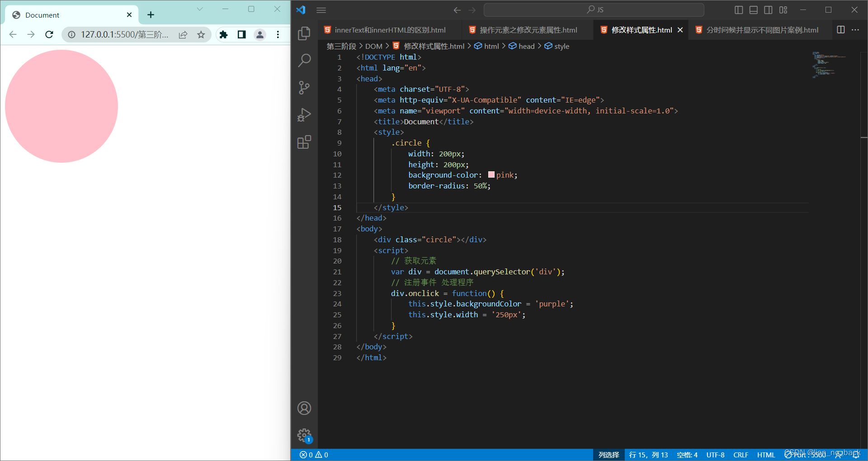
Task: Open the head breadcrumb symbol list
Action: click(522, 46)
